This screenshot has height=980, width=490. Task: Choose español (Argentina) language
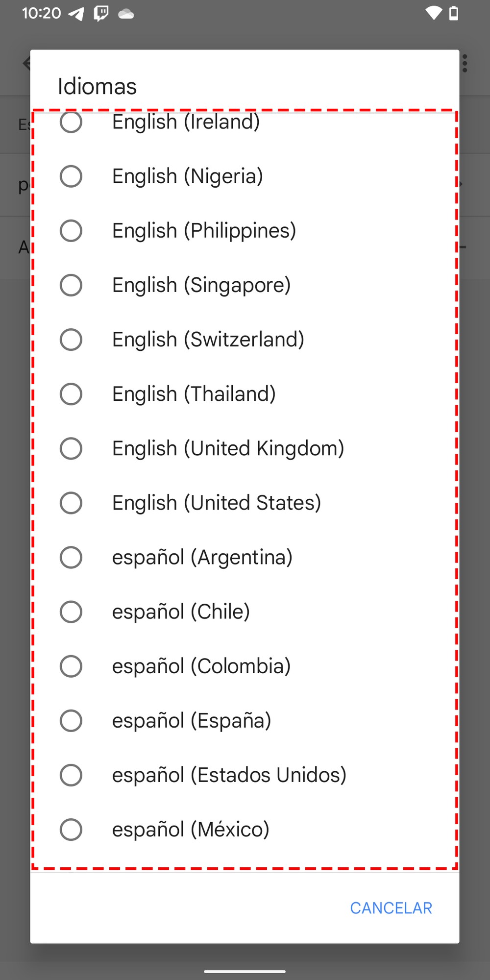click(71, 557)
